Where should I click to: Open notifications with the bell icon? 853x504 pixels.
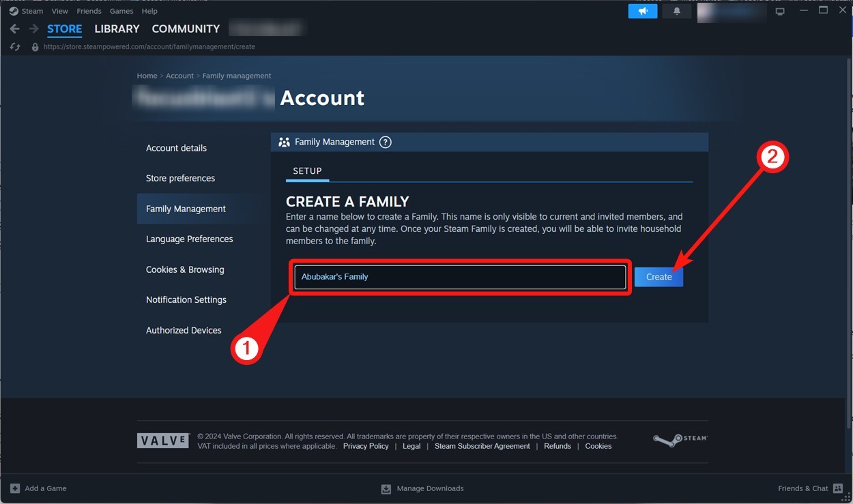point(676,11)
